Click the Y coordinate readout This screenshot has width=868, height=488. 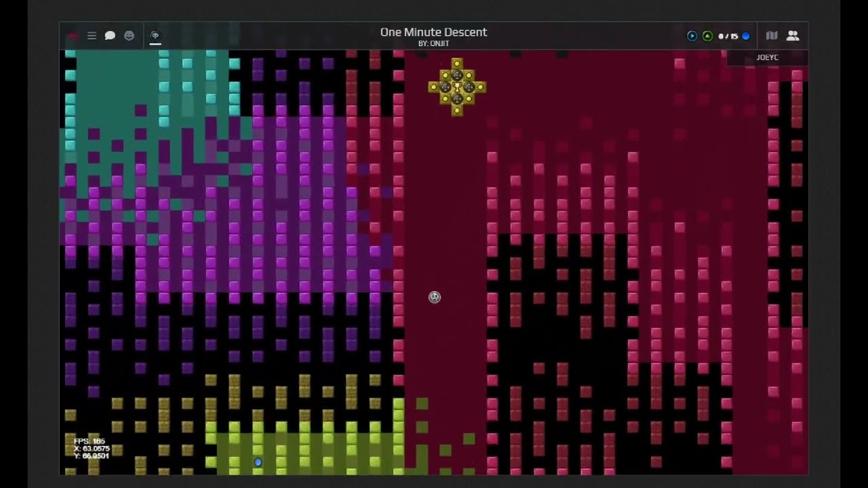point(92,456)
